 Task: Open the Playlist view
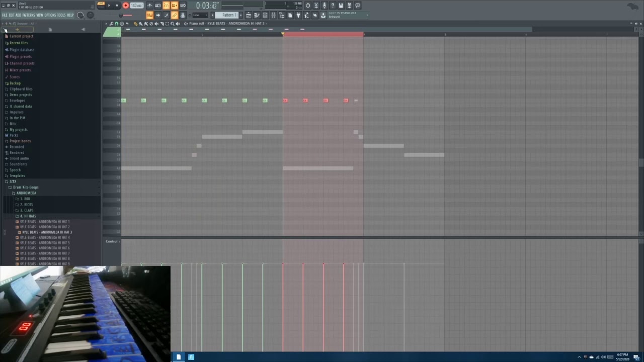click(249, 15)
